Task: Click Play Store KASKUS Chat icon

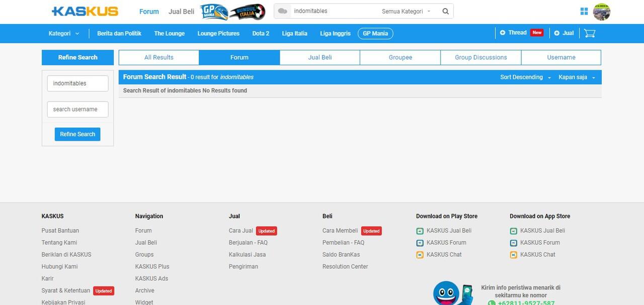Action: 420,255
